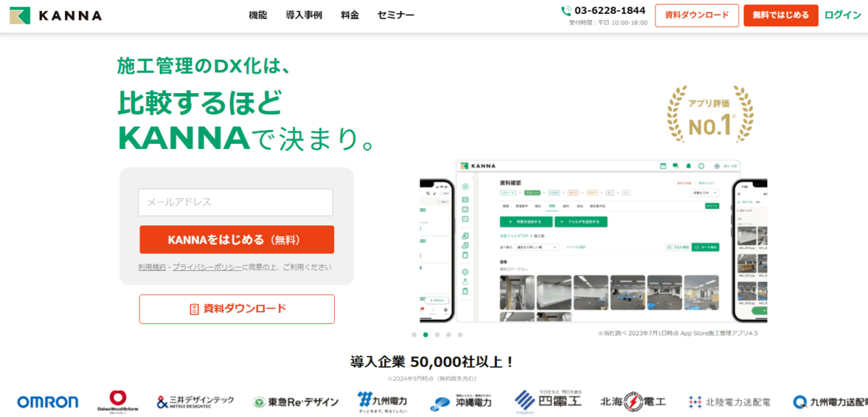Click the 九州電力 logo
The width and height of the screenshot is (868, 417).
(x=383, y=401)
